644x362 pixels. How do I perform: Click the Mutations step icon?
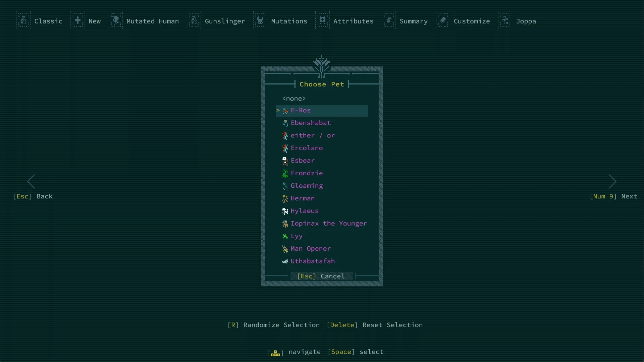coord(260,21)
